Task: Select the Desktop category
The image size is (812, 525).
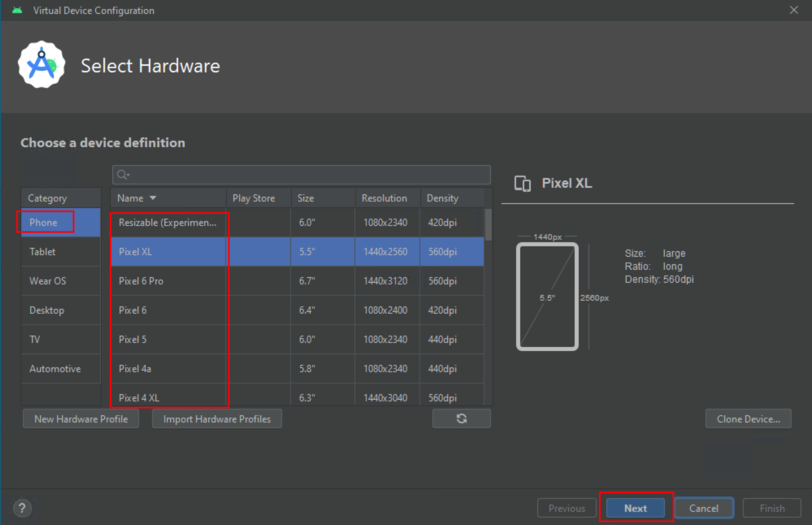Action: pos(61,310)
